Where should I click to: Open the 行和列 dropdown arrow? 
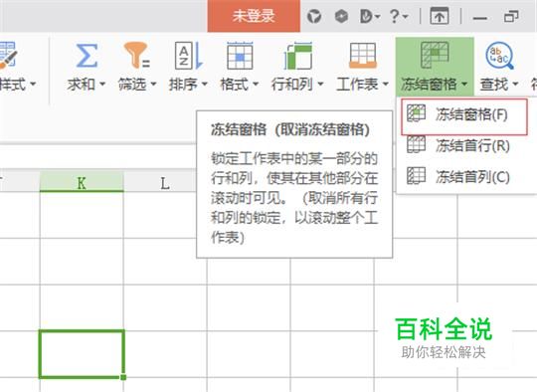(320, 84)
